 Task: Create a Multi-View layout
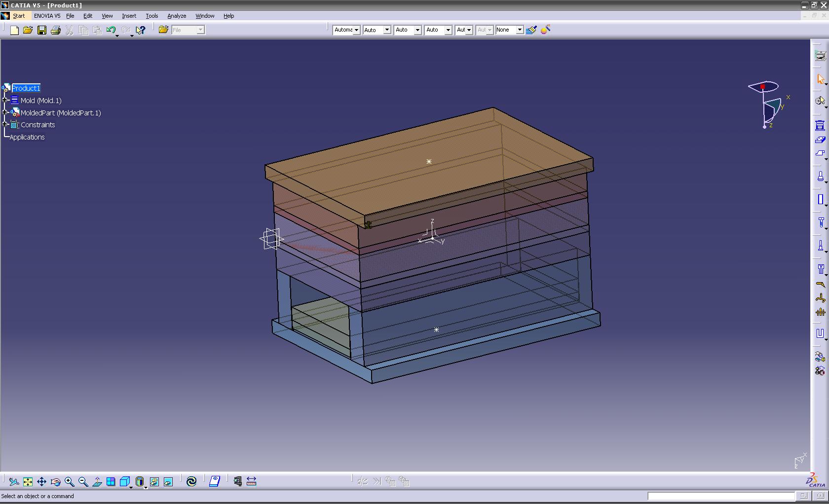point(111,481)
